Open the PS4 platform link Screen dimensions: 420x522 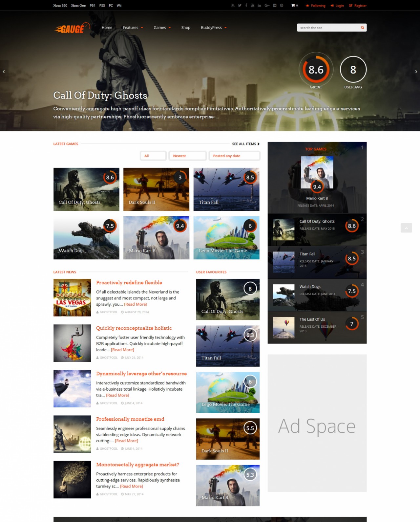(93, 6)
